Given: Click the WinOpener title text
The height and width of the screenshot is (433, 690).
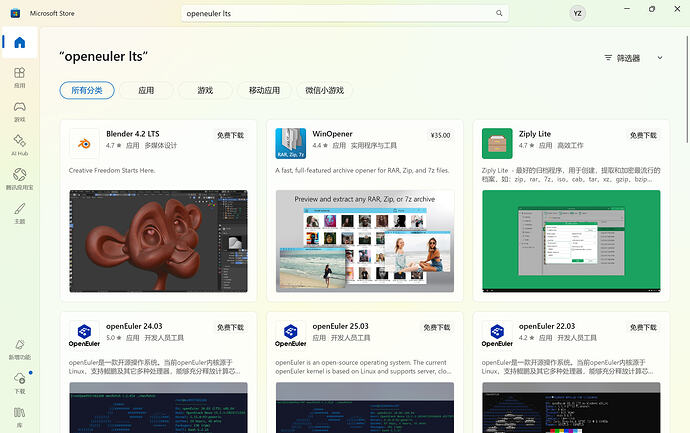Looking at the screenshot, I should click(332, 134).
